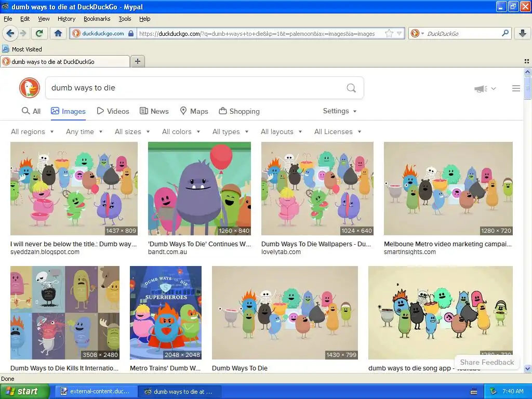Click the magnifier search button in DuckDuckGo field
This screenshot has width=532, height=399.
coord(351,88)
